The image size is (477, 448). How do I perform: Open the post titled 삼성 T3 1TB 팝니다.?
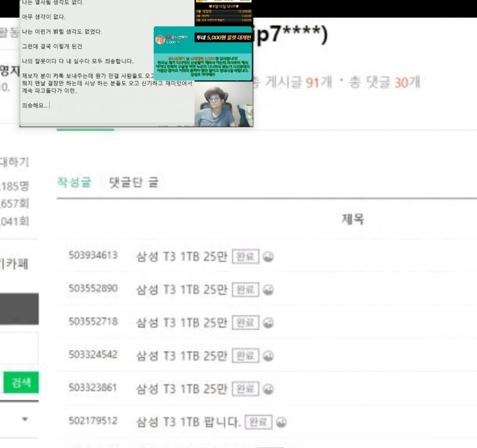click(x=189, y=422)
